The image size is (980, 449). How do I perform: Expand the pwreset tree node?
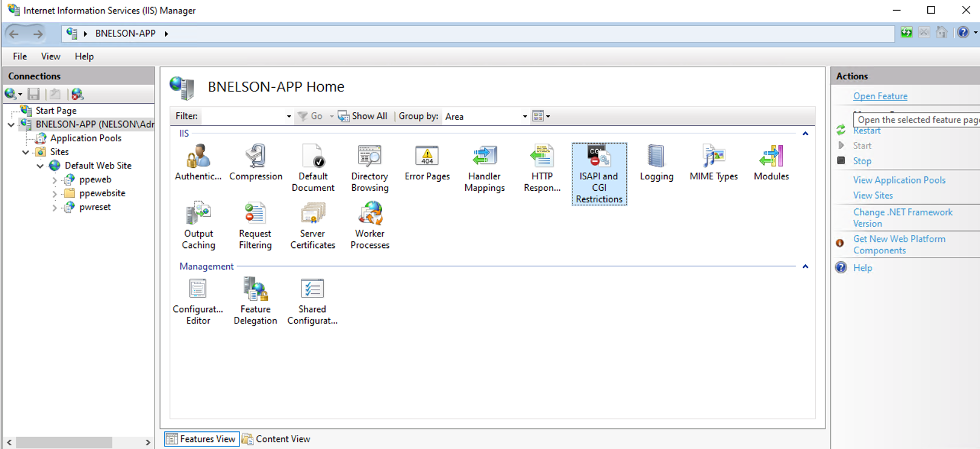click(x=55, y=208)
